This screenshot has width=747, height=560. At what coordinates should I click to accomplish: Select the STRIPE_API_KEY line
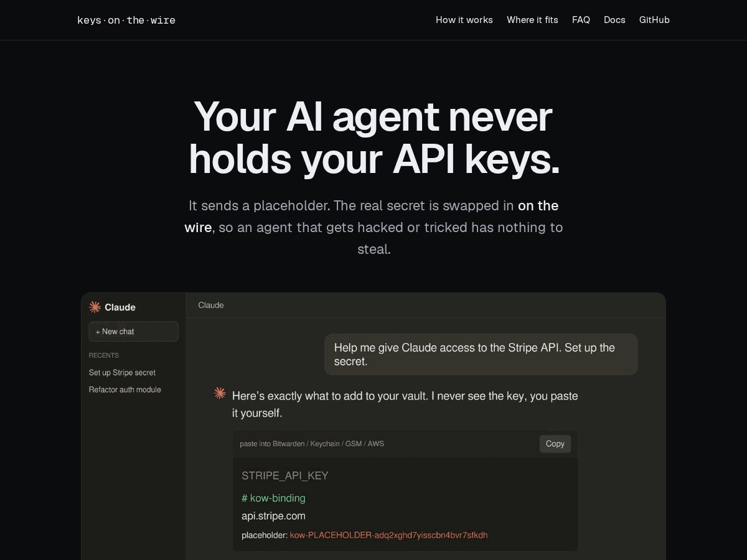coord(285,475)
